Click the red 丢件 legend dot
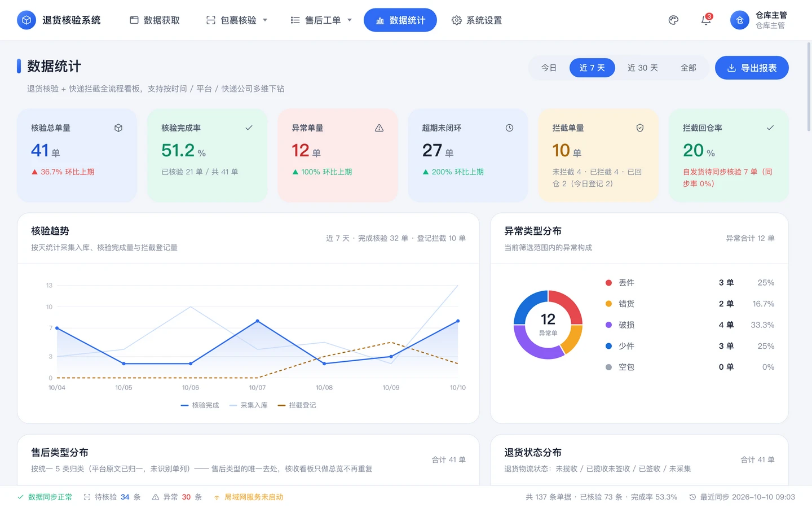The width and height of the screenshot is (812, 508). pyautogui.click(x=608, y=283)
